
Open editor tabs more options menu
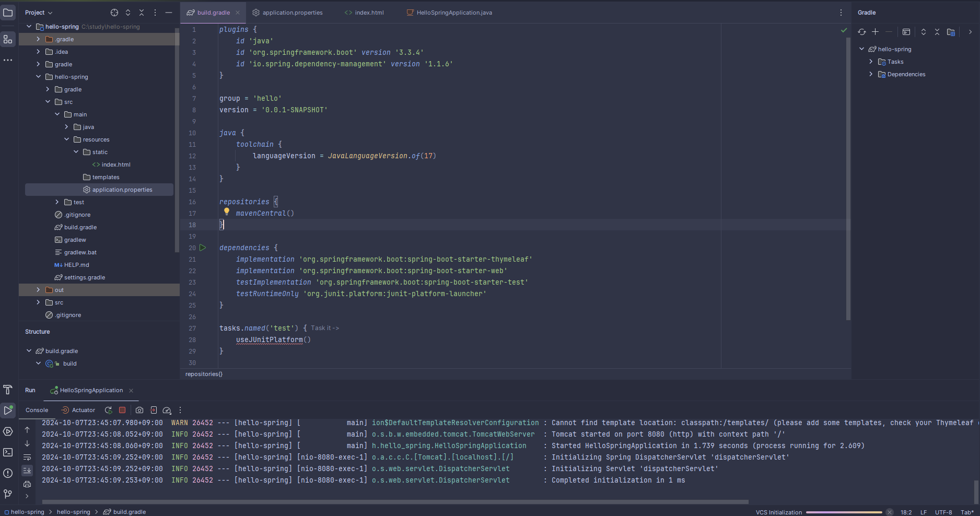pos(841,13)
